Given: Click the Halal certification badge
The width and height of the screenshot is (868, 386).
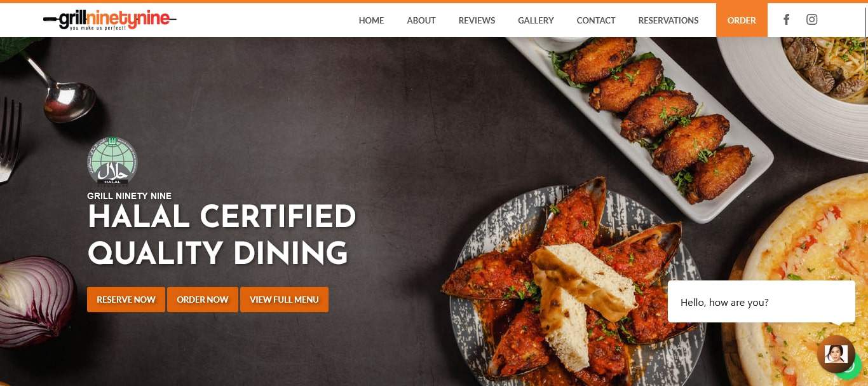Looking at the screenshot, I should 112,161.
